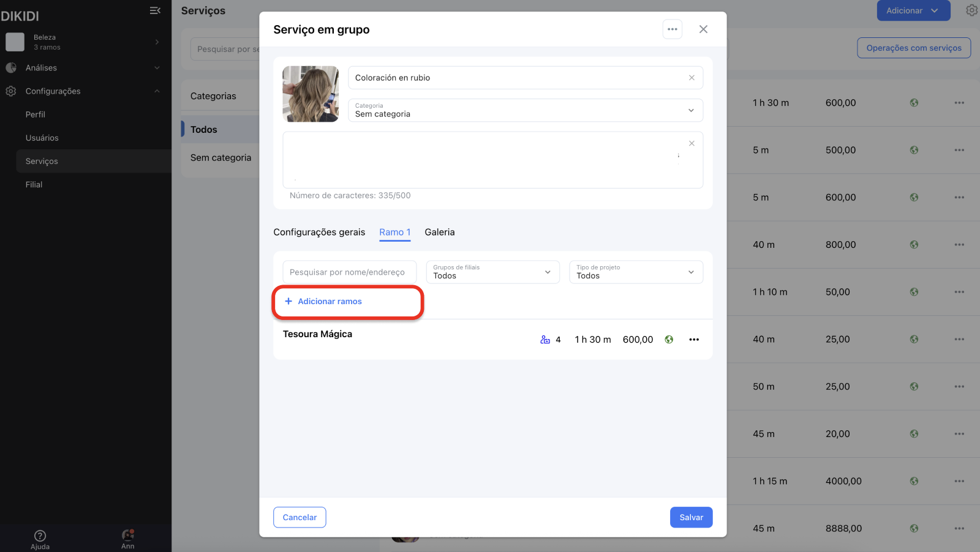This screenshot has width=980, height=552.
Task: Open Ajuda help icon
Action: 40,536
